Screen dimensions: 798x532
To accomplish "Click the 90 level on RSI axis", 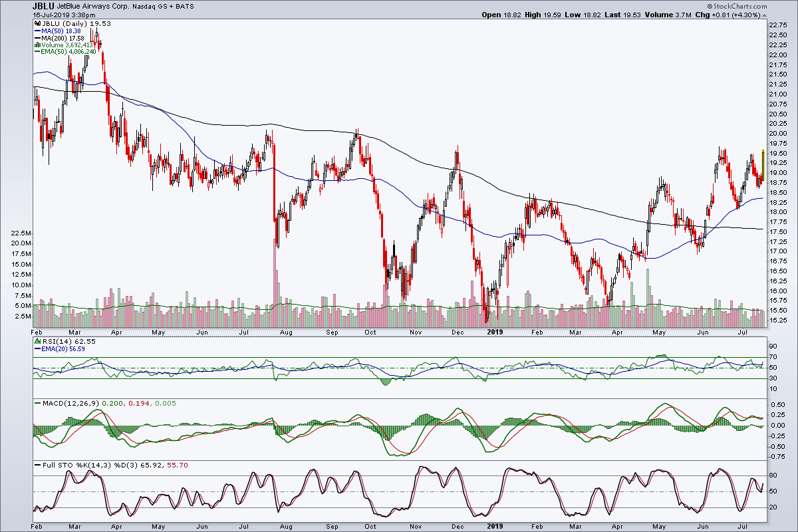I will click(x=772, y=346).
